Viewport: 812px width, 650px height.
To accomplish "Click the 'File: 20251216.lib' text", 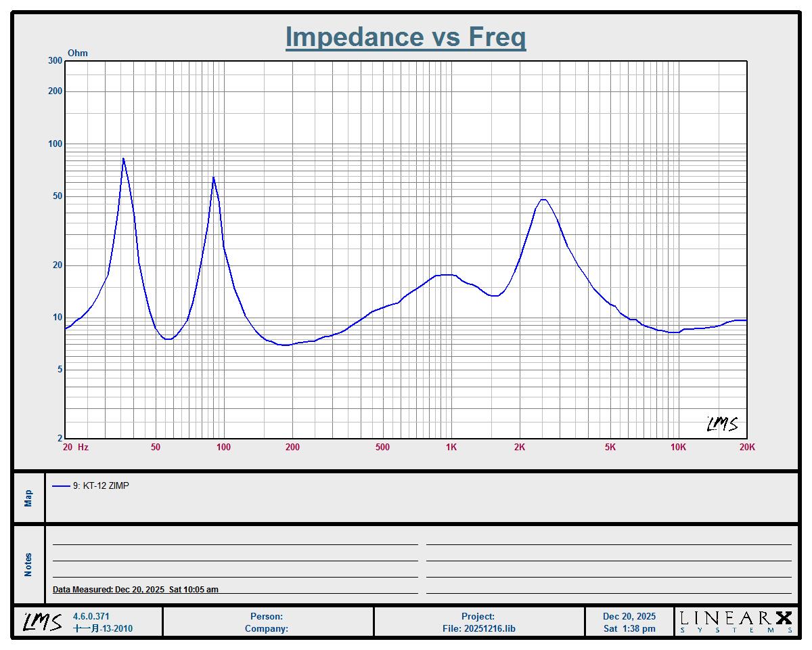I will (478, 628).
